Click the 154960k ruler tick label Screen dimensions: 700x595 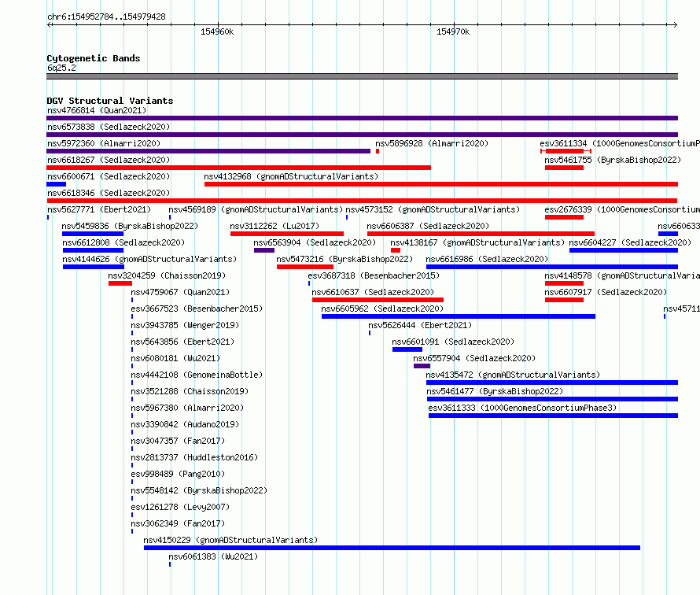pyautogui.click(x=217, y=31)
